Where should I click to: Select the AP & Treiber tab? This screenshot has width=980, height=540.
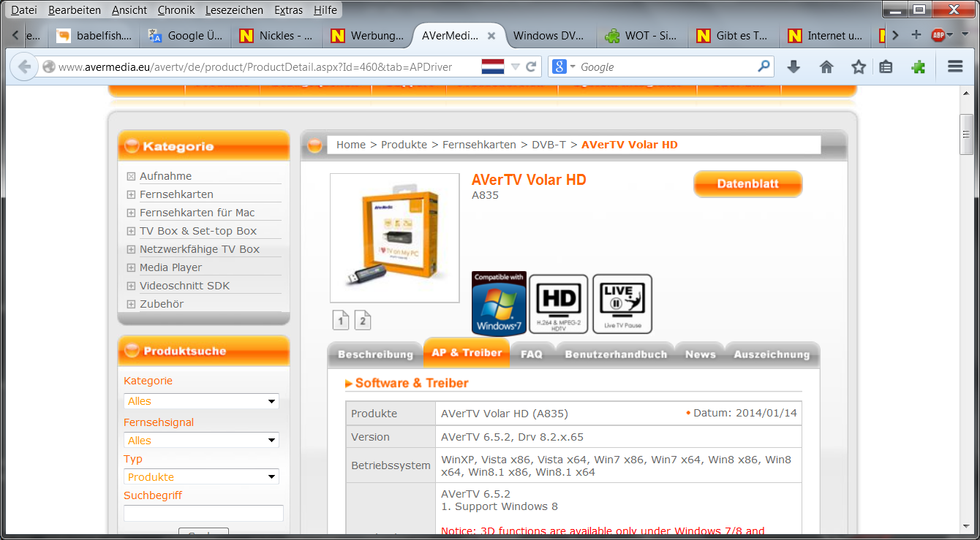[467, 352]
